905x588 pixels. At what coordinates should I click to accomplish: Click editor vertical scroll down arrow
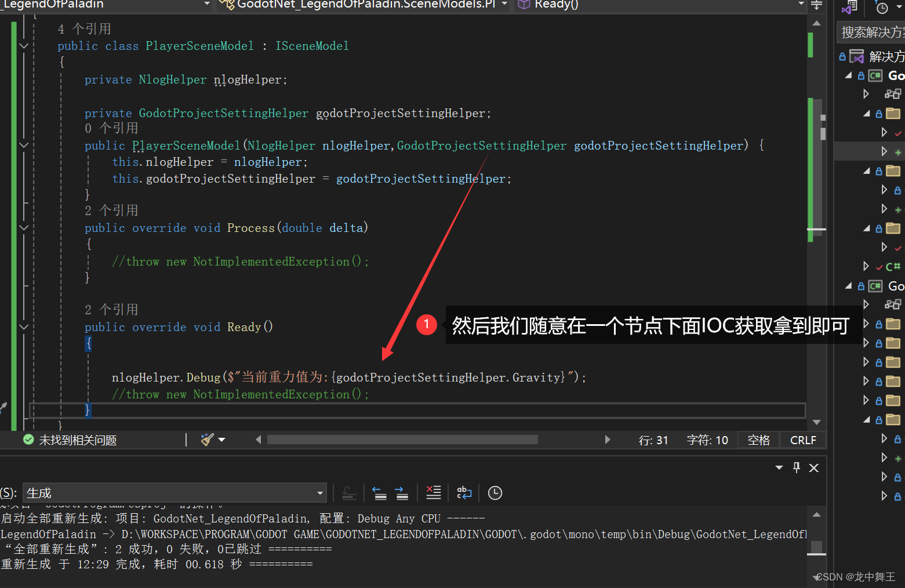[816, 422]
